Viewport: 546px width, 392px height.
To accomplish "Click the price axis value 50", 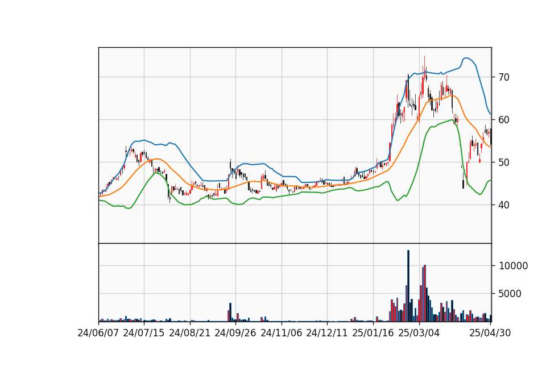I will pyautogui.click(x=504, y=162).
